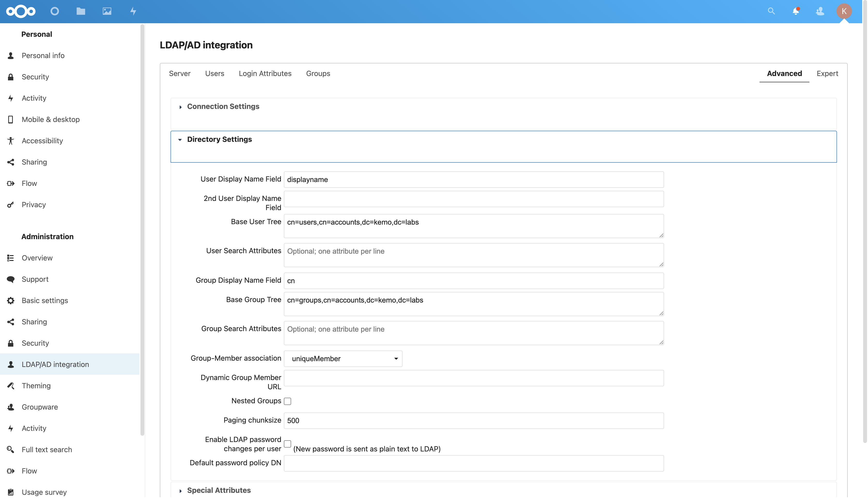Image resolution: width=868 pixels, height=503 pixels.
Task: Open Personal info settings link
Action: [43, 56]
